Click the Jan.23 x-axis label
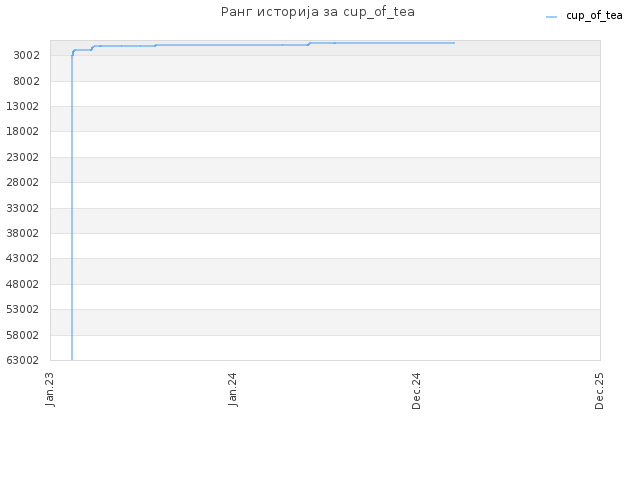640x480 pixels. pyautogui.click(x=50, y=389)
